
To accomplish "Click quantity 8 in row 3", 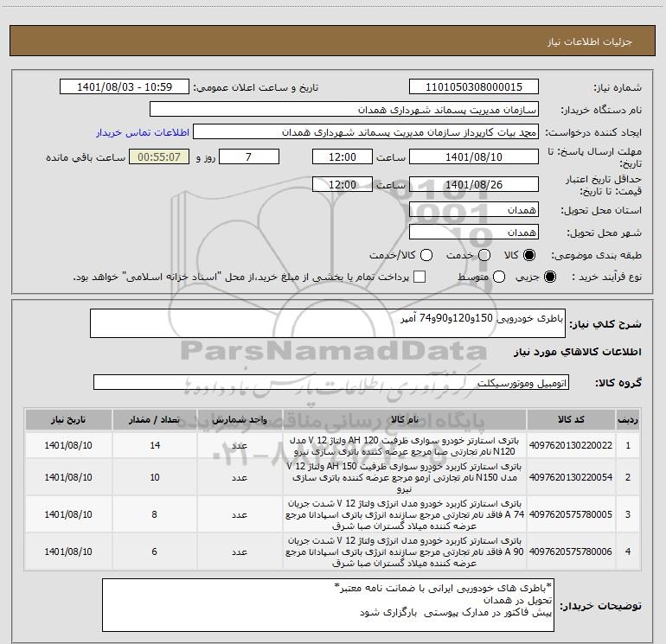I will (154, 514).
